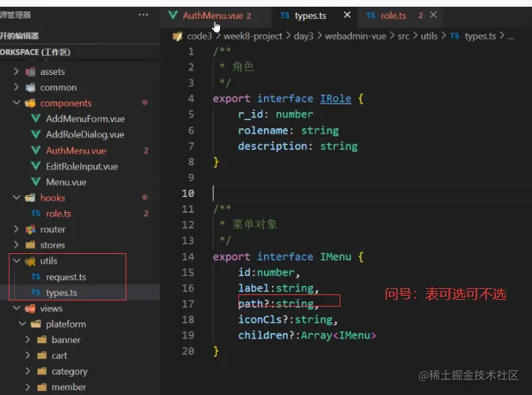This screenshot has height=395, width=532.
Task: Click day3 in the breadcrumb
Action: pos(304,36)
